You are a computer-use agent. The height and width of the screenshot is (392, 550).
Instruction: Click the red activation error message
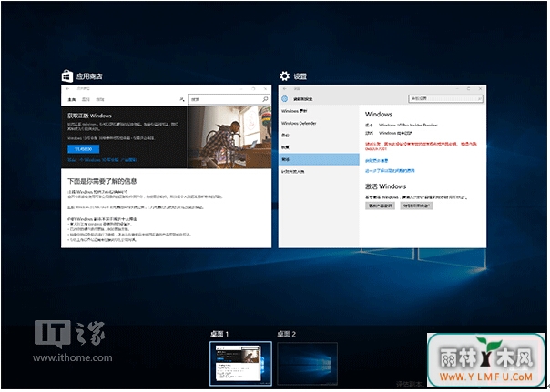pos(421,146)
